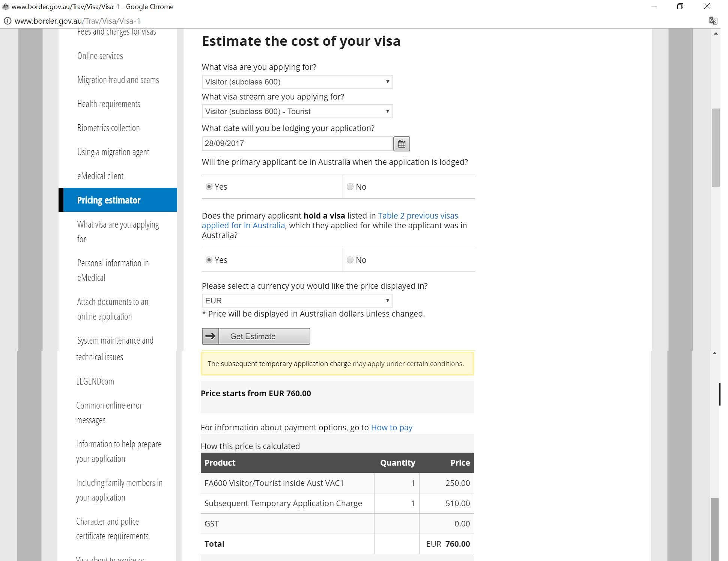Click the Get Estimate button

[x=256, y=336]
